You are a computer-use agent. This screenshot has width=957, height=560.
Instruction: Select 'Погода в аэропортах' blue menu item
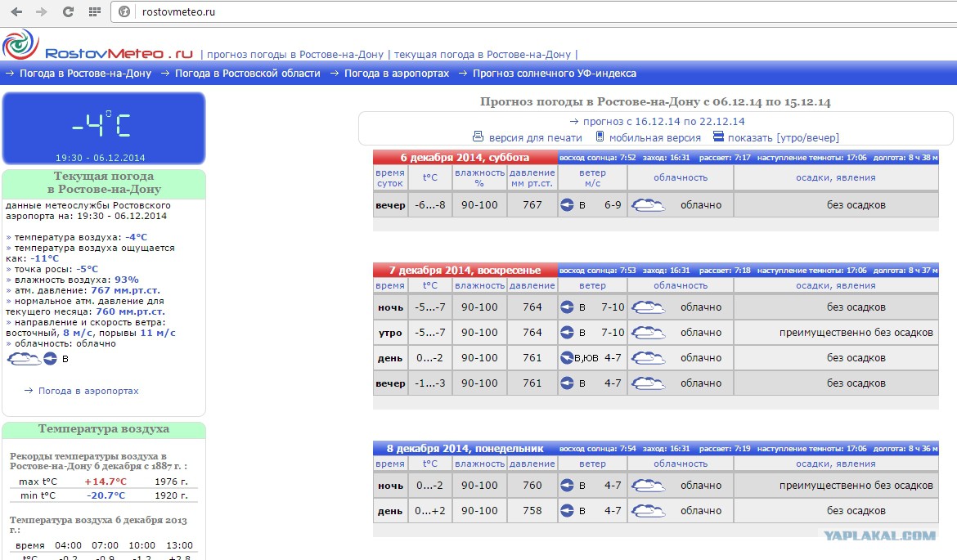click(397, 74)
